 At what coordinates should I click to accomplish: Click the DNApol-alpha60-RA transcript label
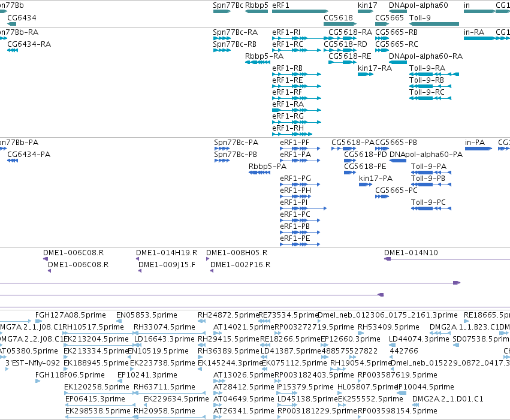pos(425,56)
